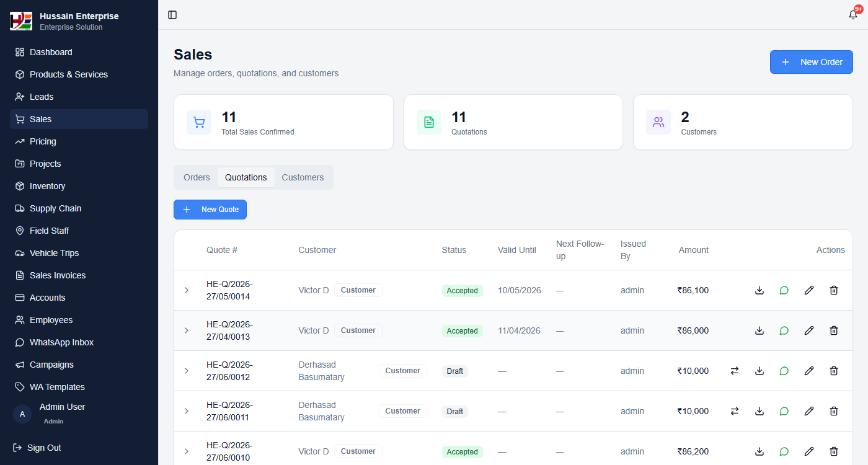Expand row for quote 0014
Image resolution: width=868 pixels, height=465 pixels.
click(187, 290)
